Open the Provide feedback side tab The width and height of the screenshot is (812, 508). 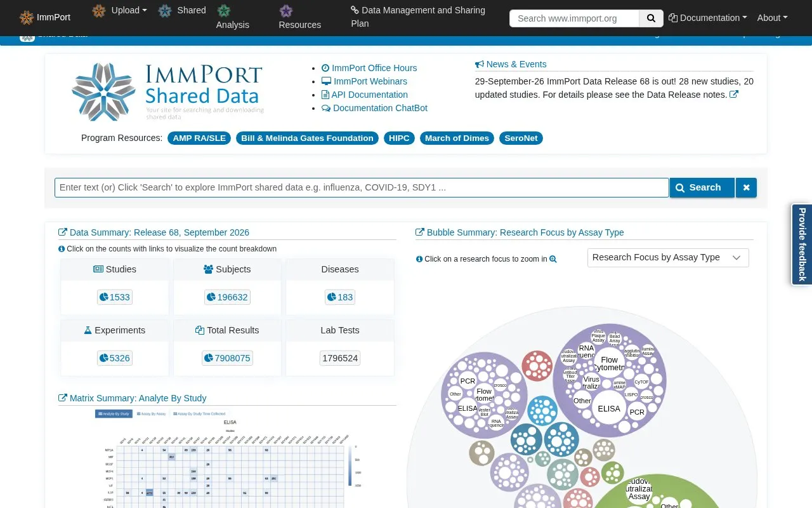(802, 244)
